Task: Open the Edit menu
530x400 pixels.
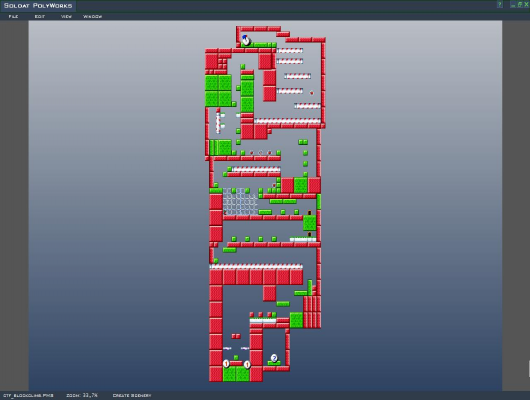Action: [40, 17]
